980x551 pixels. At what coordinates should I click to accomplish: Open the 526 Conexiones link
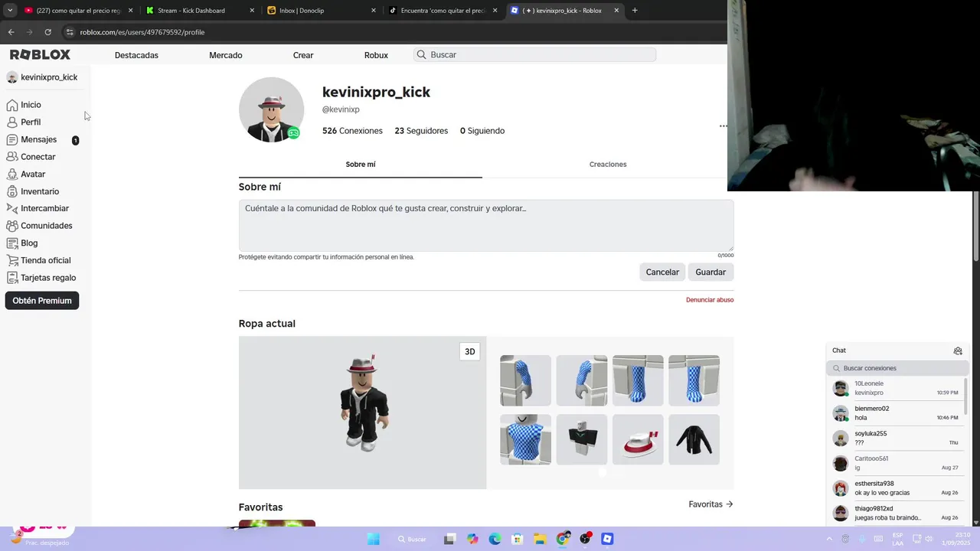(x=352, y=131)
